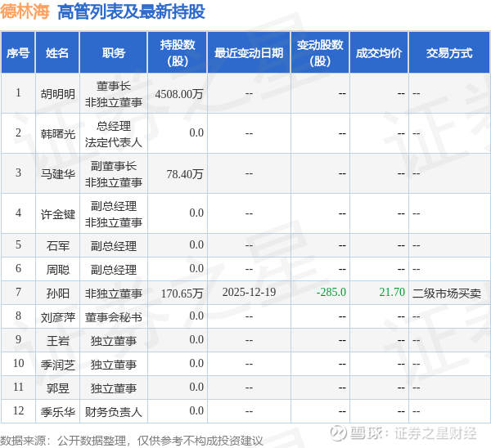Viewport: 491px width, 448px height.
Task: Click the holding value 78.40万
Action: (185, 174)
